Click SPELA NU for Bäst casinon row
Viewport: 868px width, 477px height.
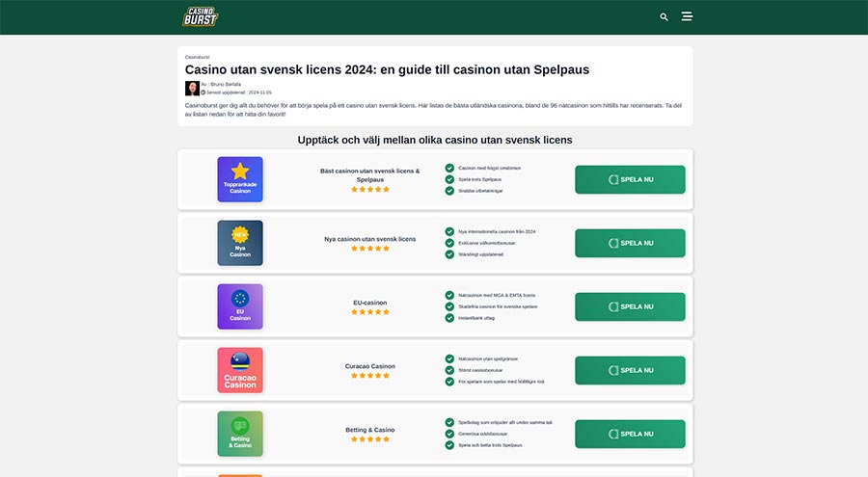point(630,179)
